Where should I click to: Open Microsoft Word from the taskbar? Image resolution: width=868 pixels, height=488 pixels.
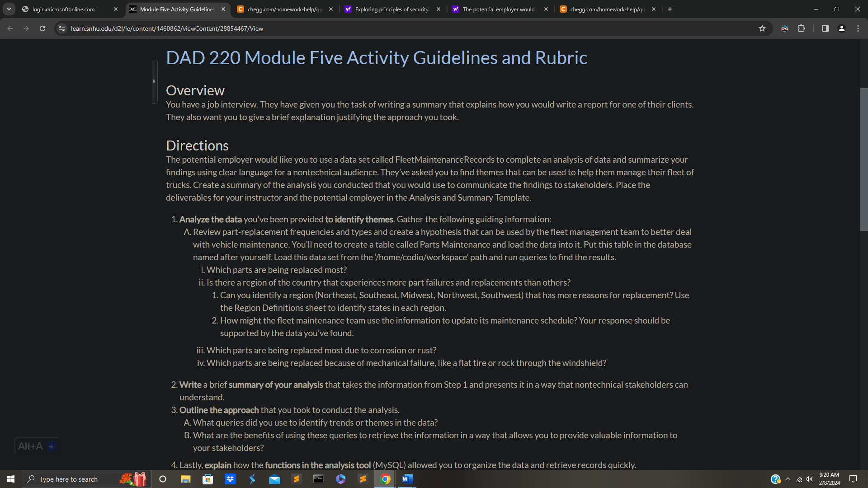[x=406, y=479]
